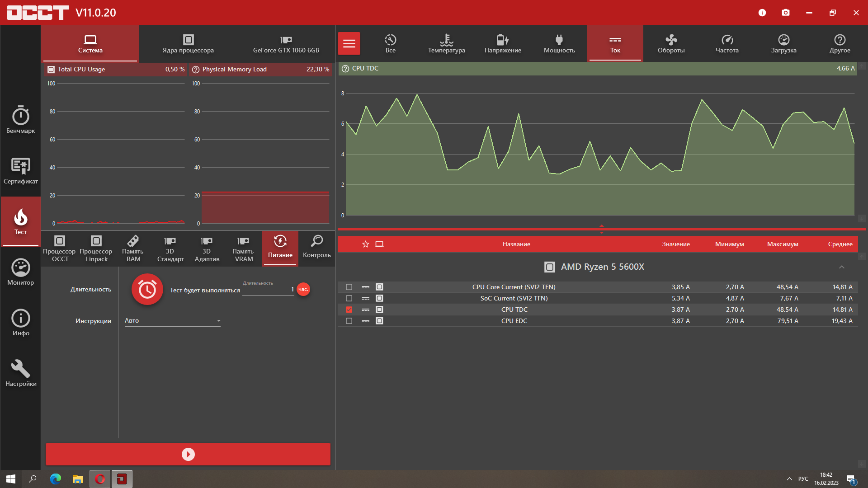868x488 pixels.
Task: Open Настройки wrench settings
Action: pos(20,373)
